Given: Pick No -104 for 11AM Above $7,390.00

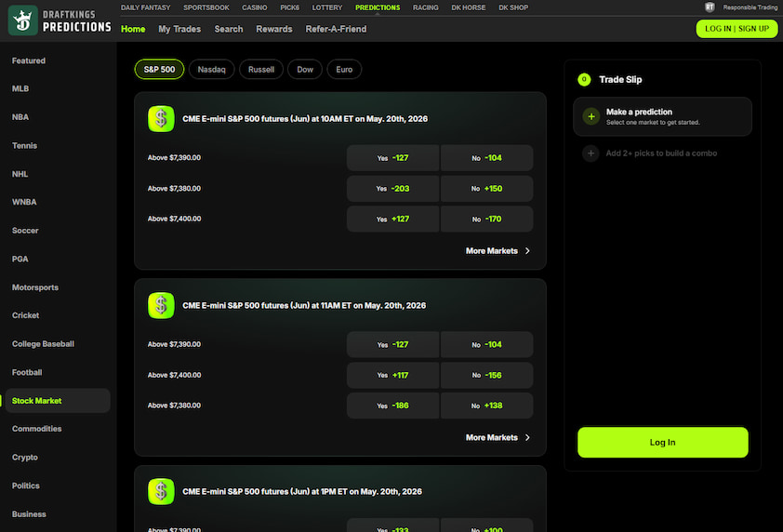Looking at the screenshot, I should [486, 344].
